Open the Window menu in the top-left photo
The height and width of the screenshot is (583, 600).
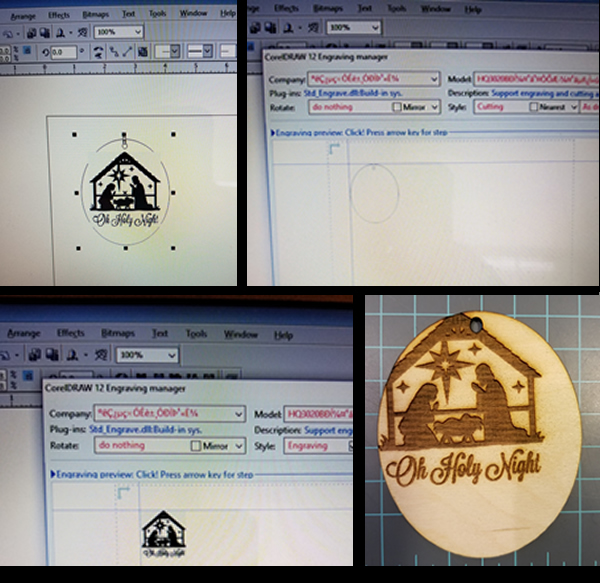click(x=193, y=13)
